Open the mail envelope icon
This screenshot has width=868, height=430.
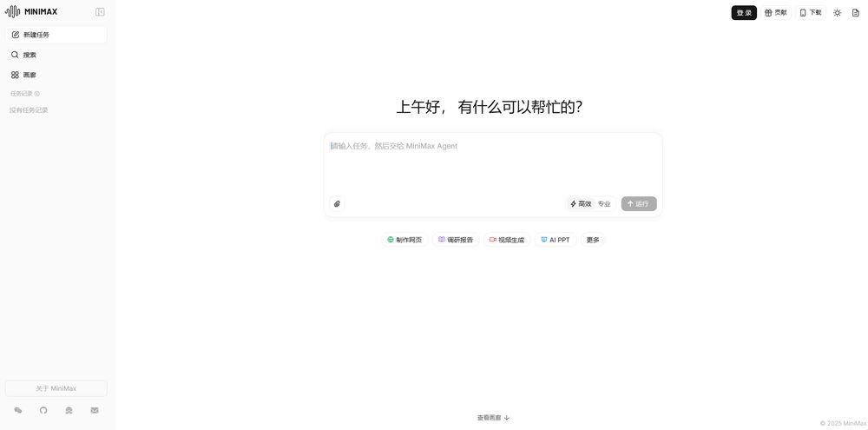click(x=95, y=411)
